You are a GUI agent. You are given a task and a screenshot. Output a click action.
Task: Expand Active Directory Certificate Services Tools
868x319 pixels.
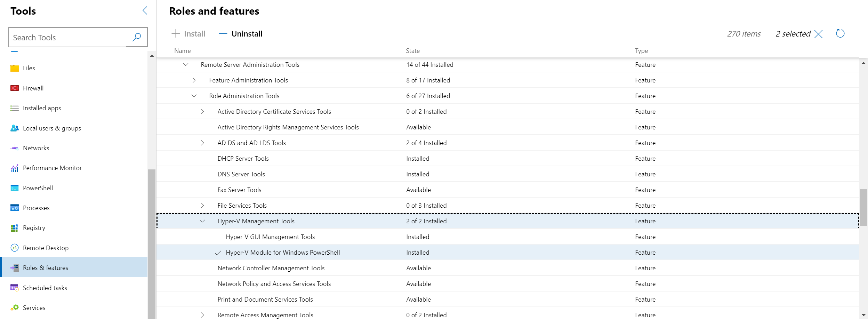[202, 111]
